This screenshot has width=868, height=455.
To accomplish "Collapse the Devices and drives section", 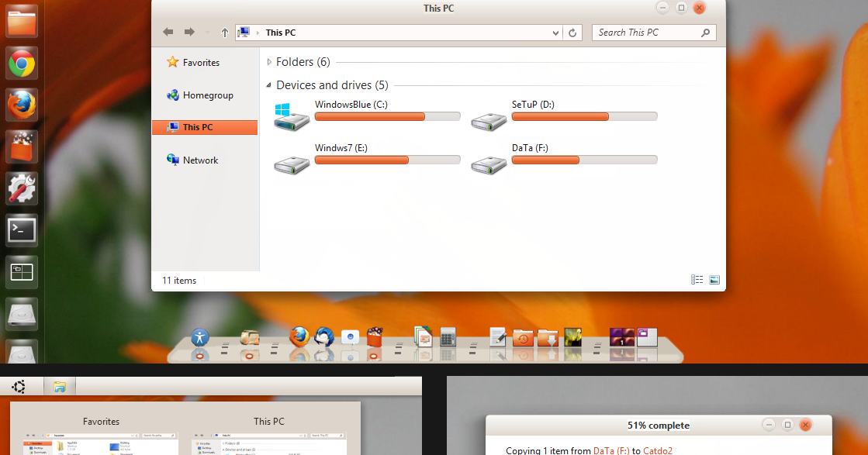I will point(269,85).
